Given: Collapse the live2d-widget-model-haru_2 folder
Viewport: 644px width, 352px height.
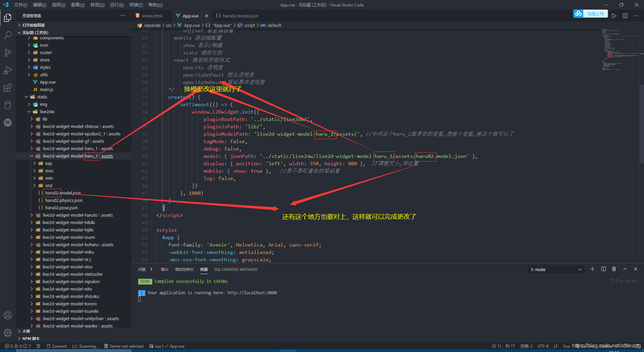Looking at the screenshot, I should [74, 156].
